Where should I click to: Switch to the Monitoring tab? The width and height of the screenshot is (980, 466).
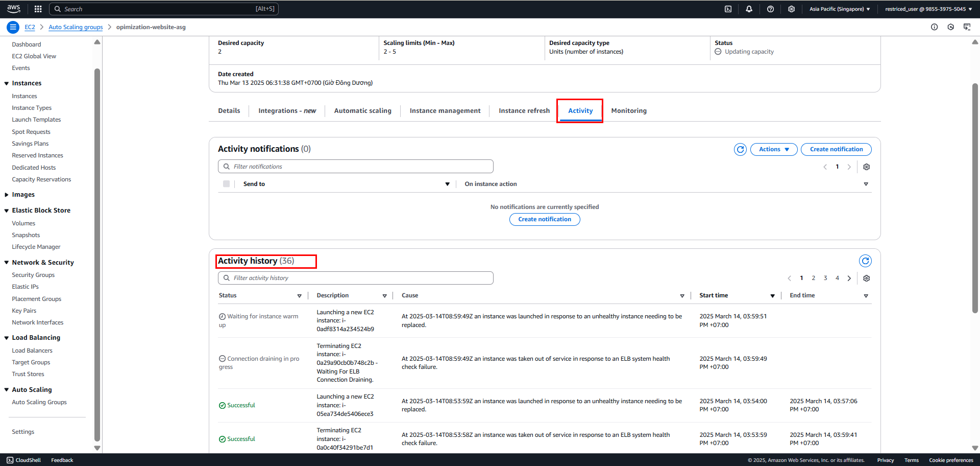point(629,111)
